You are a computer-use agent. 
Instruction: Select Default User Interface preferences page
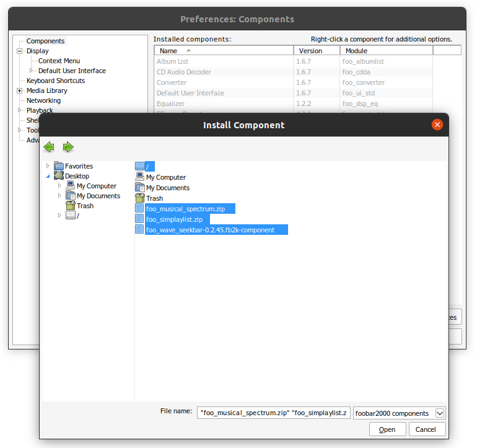pyautogui.click(x=72, y=71)
